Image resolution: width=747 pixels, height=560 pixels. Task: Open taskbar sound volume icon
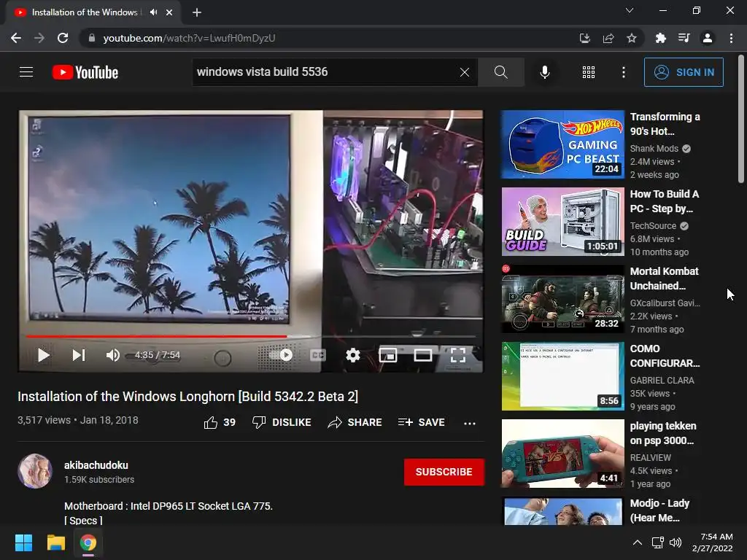click(675, 542)
